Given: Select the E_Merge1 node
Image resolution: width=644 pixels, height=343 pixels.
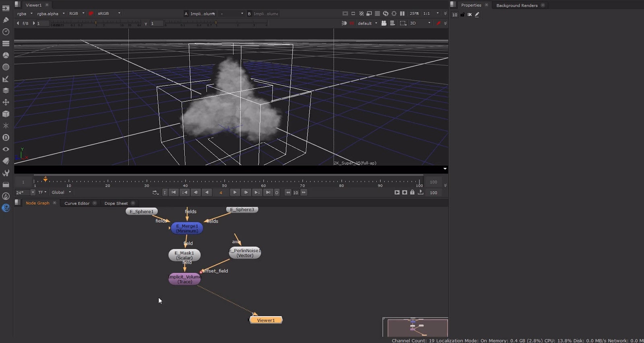Looking at the screenshot, I should point(187,229).
